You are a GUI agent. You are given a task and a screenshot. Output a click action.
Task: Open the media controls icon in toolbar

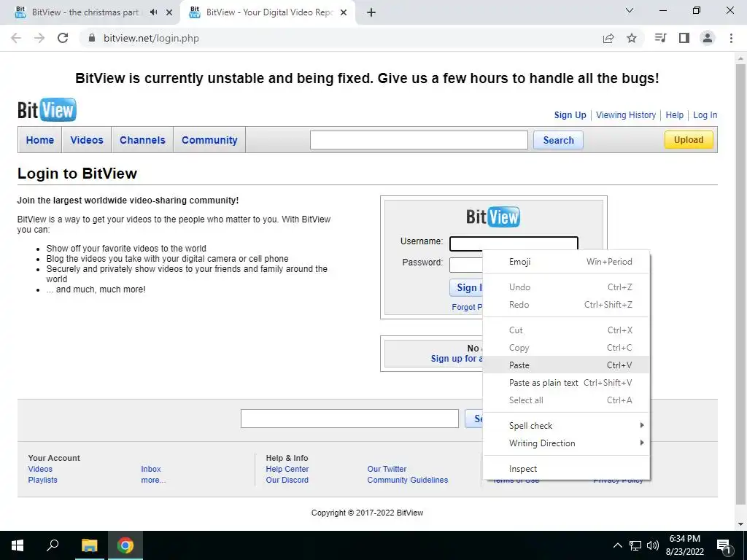tap(660, 38)
